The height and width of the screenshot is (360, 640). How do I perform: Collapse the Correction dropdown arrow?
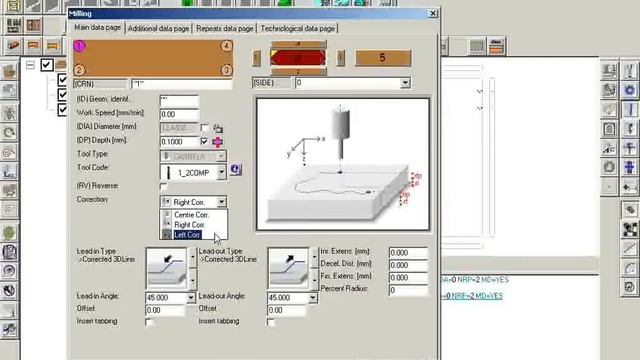221,202
